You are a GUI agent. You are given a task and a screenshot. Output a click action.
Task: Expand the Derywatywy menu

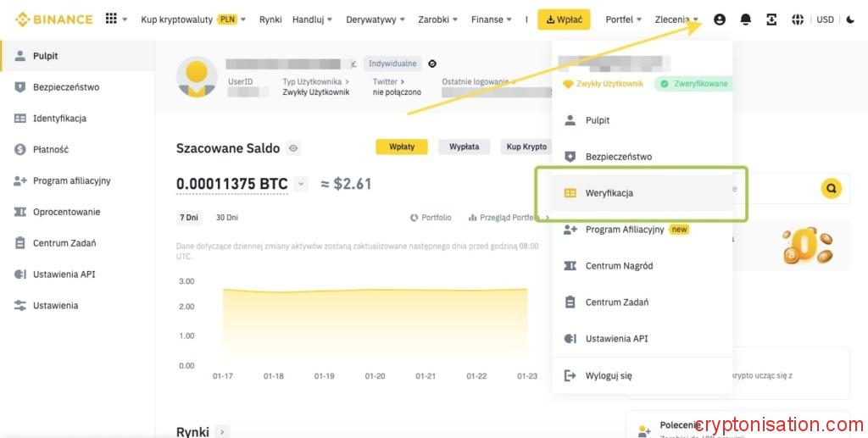(376, 19)
